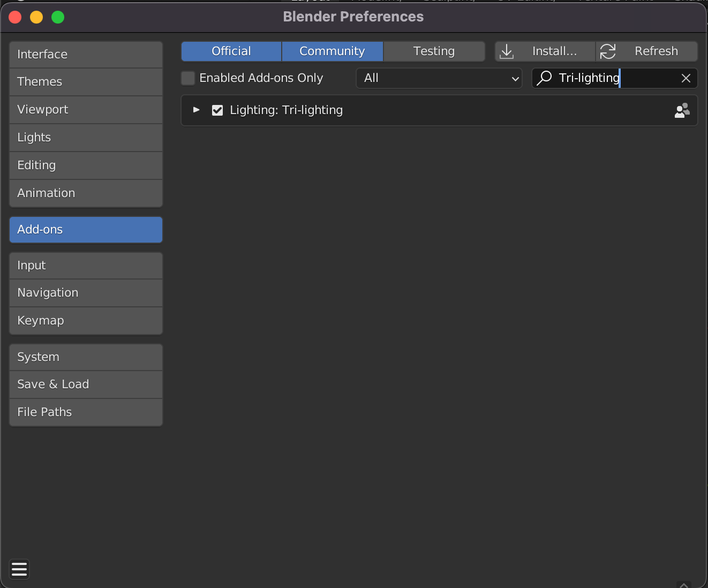Viewport: 708px width, 588px height.
Task: Open the Save & Load section
Action: pos(86,385)
